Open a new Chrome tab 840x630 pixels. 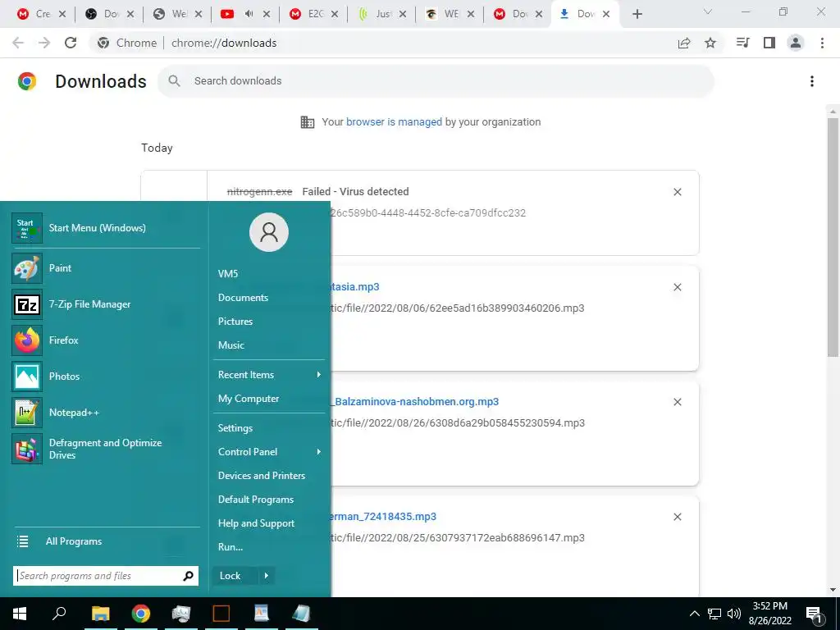pyautogui.click(x=637, y=14)
